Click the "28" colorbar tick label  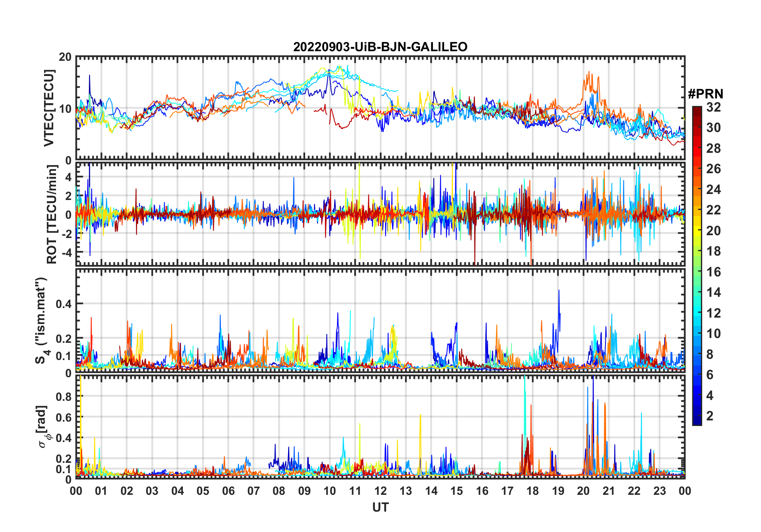[x=713, y=148]
